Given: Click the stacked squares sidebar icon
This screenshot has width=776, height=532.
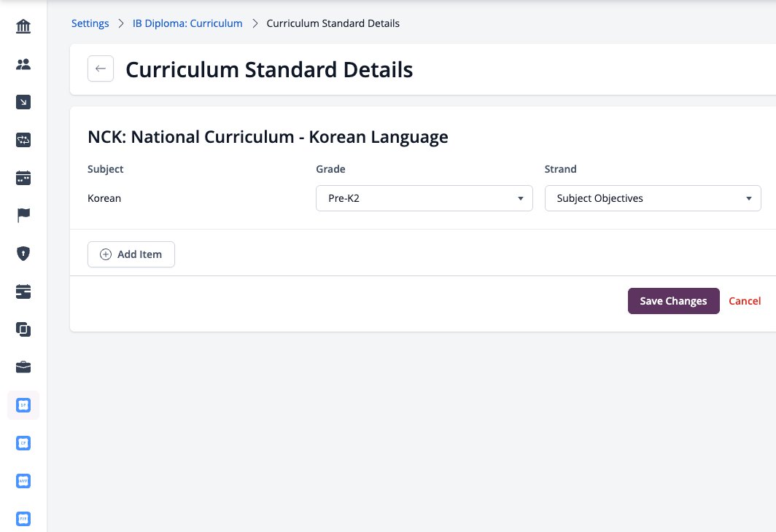Looking at the screenshot, I should pos(23,329).
